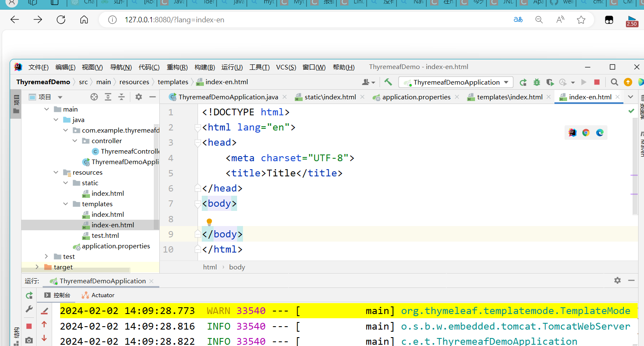Click the browser address bar URL
The image size is (644, 346).
pos(174,19)
